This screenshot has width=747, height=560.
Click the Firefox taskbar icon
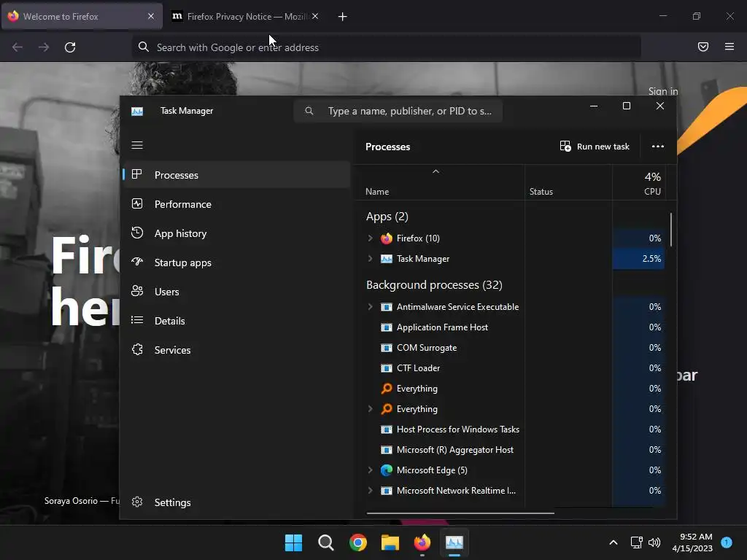[x=422, y=542]
